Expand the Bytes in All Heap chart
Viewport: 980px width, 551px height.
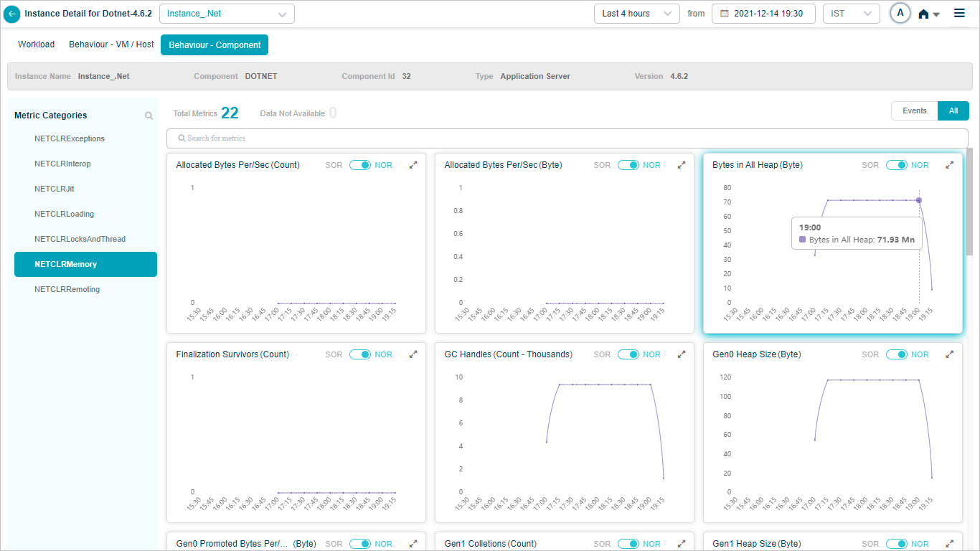coord(949,165)
